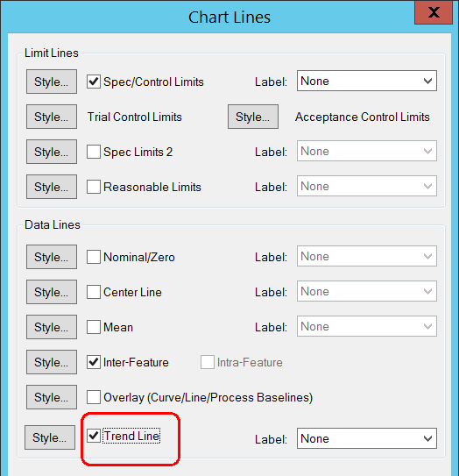The height and width of the screenshot is (476, 459).
Task: Open Style button for Overlay baselines
Action: [x=52, y=397]
